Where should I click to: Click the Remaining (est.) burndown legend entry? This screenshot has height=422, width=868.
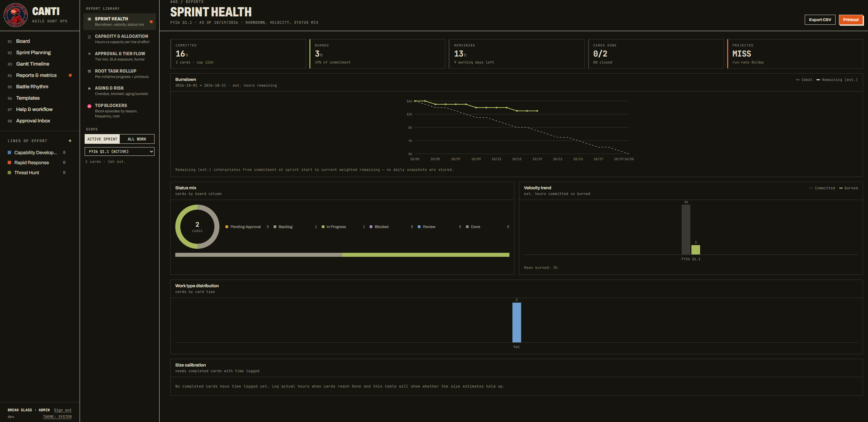click(837, 80)
